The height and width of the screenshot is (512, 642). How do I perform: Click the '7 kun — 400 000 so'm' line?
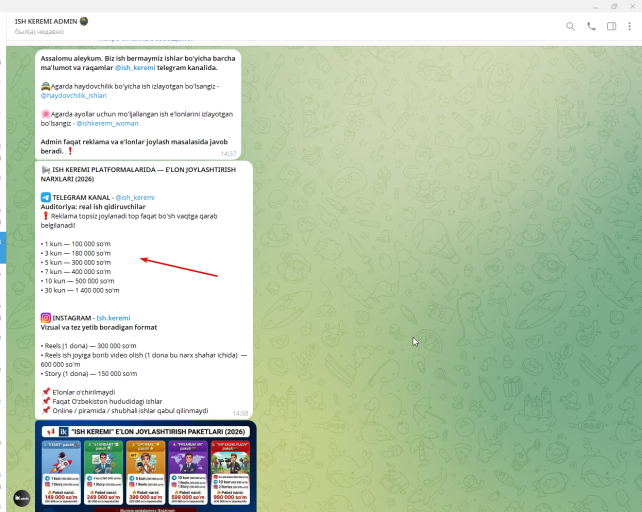click(76, 272)
